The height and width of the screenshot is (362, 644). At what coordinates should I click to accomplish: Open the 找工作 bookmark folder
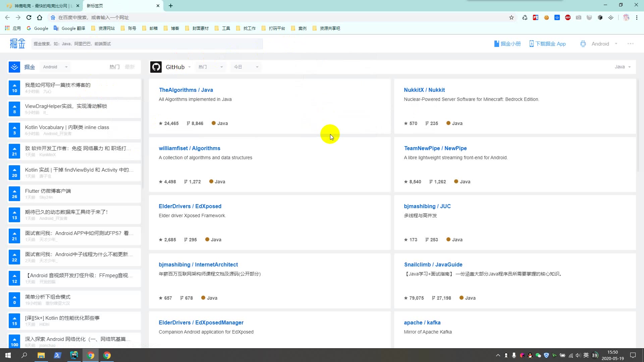(x=246, y=28)
